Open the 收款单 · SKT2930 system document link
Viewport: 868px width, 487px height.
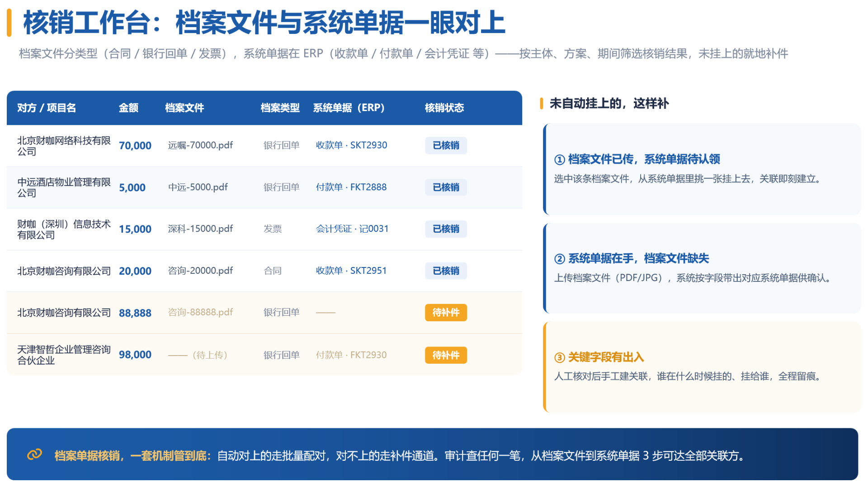351,145
